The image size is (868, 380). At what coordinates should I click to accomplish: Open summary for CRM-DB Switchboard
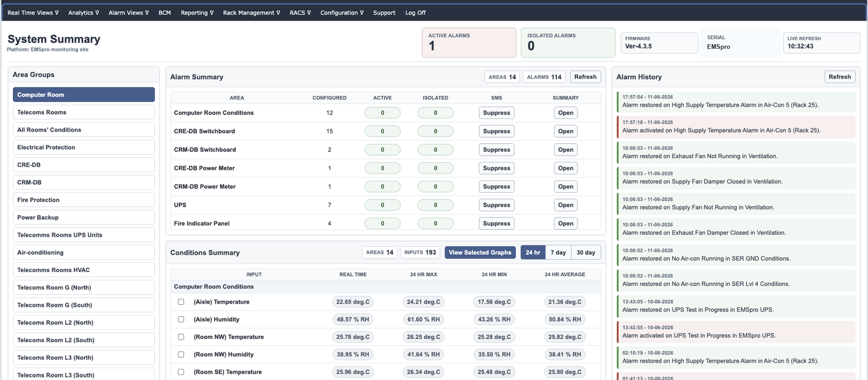point(565,149)
